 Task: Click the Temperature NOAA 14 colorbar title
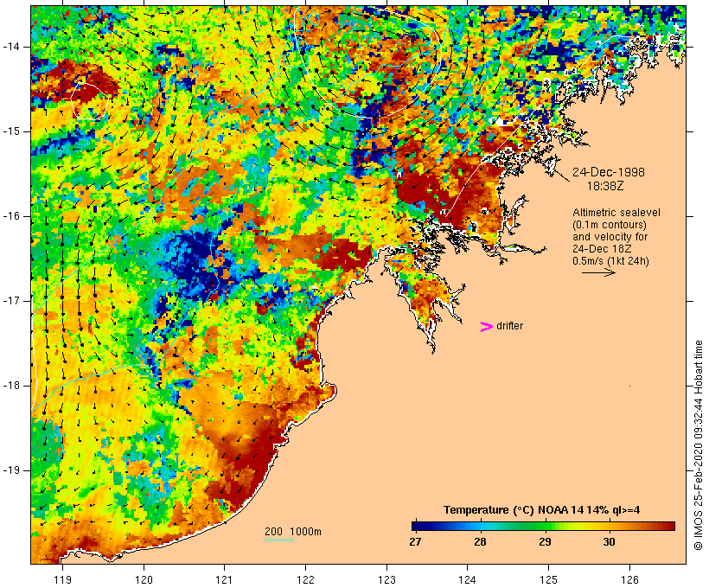click(x=542, y=510)
